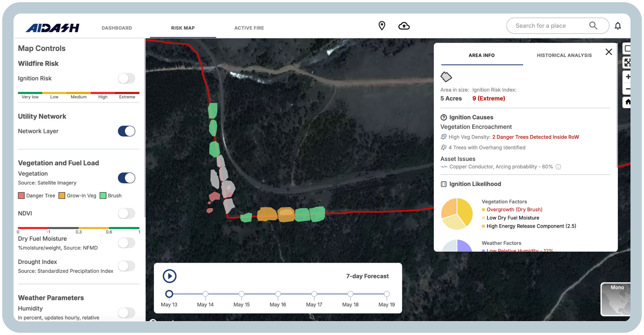The image size is (644, 335).
Task: Select the Risk Map tab
Action: pyautogui.click(x=183, y=28)
